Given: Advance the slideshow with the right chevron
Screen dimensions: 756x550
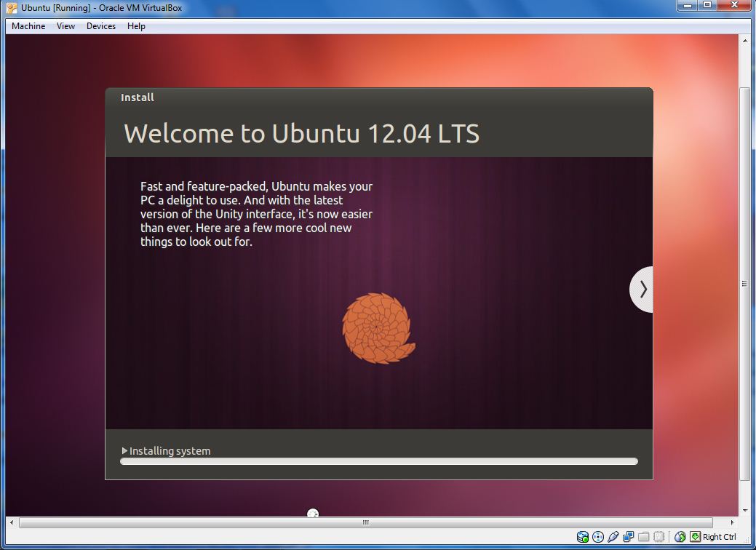Looking at the screenshot, I should (x=641, y=289).
